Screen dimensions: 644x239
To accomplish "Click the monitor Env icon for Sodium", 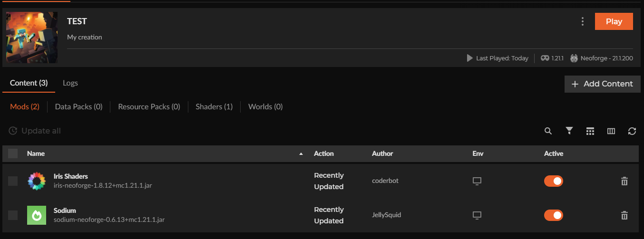I will [x=477, y=215].
